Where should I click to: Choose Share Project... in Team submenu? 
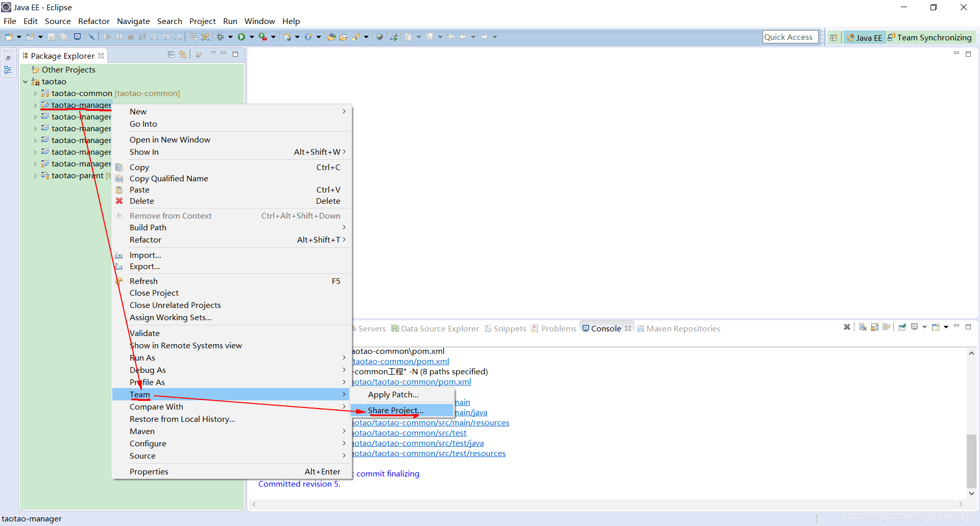pos(402,411)
